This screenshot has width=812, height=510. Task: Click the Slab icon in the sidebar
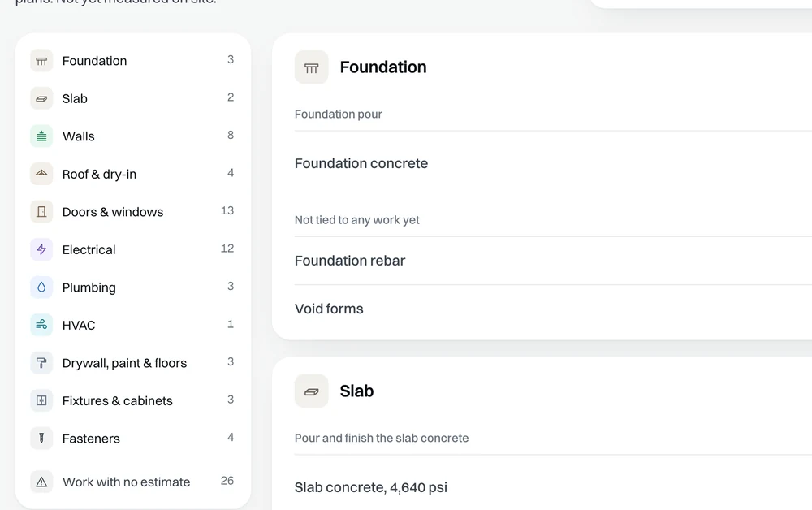41,98
